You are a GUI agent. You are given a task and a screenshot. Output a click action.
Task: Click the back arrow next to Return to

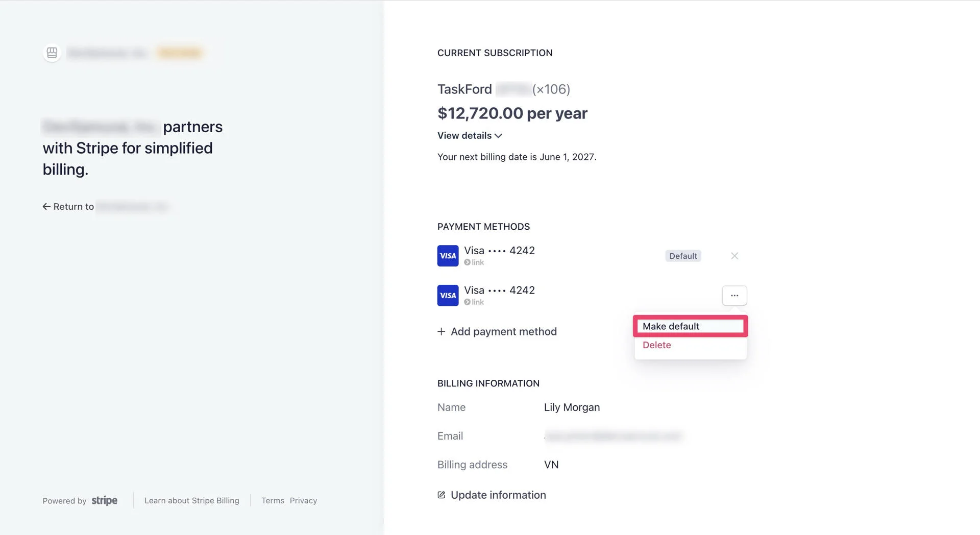(46, 206)
